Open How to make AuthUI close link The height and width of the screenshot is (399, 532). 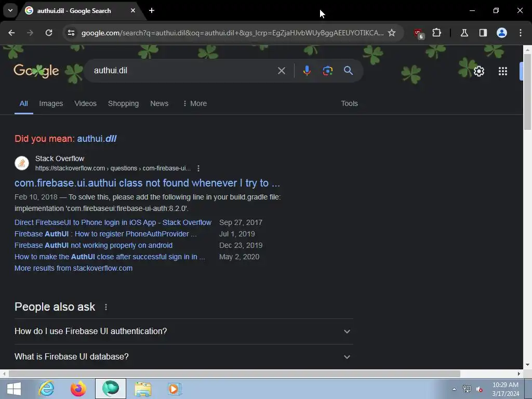tap(110, 257)
